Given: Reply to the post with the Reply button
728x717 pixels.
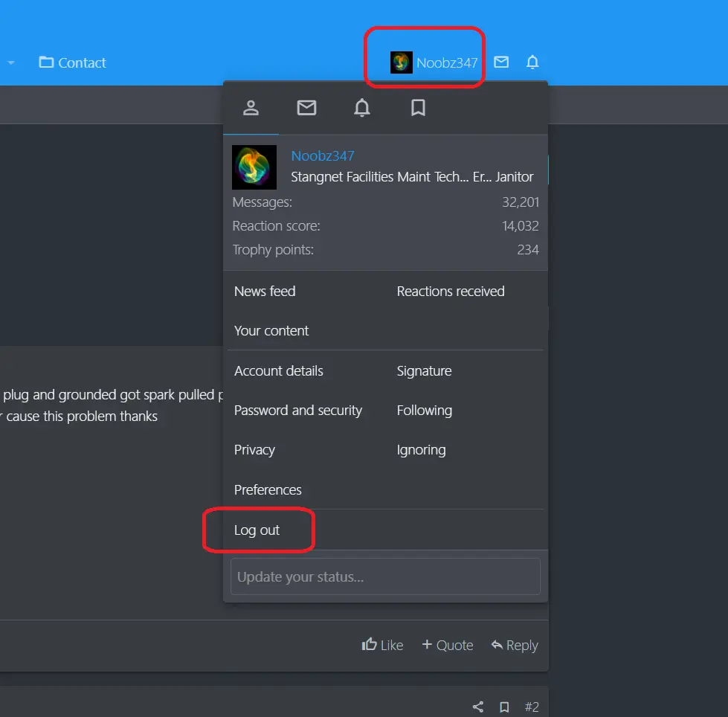Looking at the screenshot, I should pyautogui.click(x=515, y=645).
